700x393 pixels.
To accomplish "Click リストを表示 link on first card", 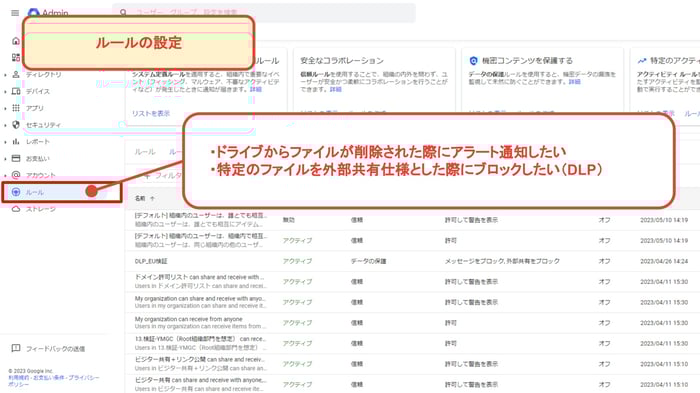I will click(151, 113).
